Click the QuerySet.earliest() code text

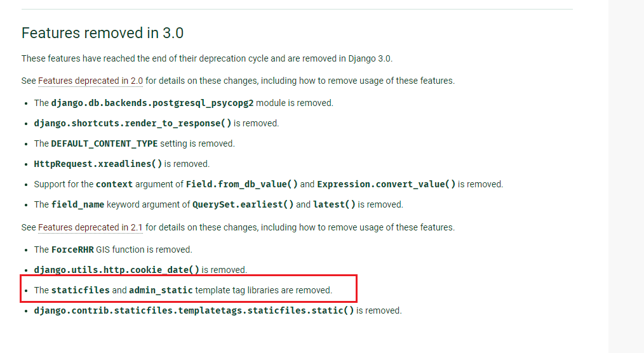pyautogui.click(x=243, y=205)
